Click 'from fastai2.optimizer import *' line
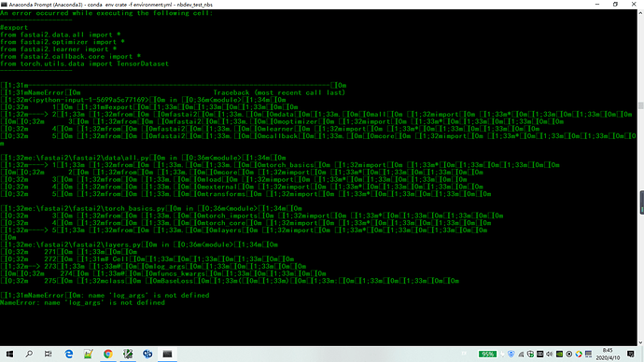The width and height of the screenshot is (644, 362). (63, 42)
